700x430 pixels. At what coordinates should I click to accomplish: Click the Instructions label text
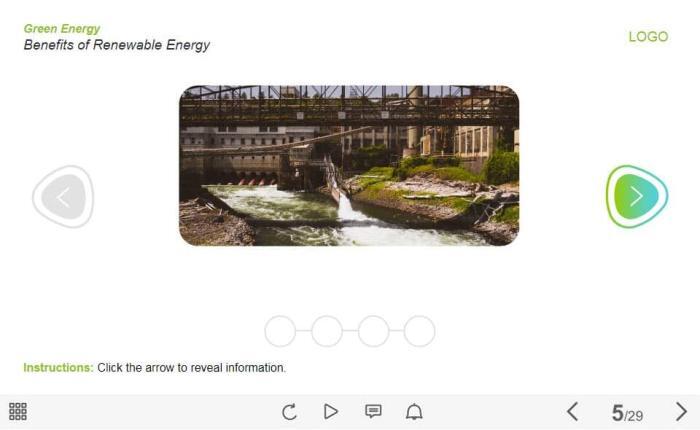pyautogui.click(x=58, y=367)
